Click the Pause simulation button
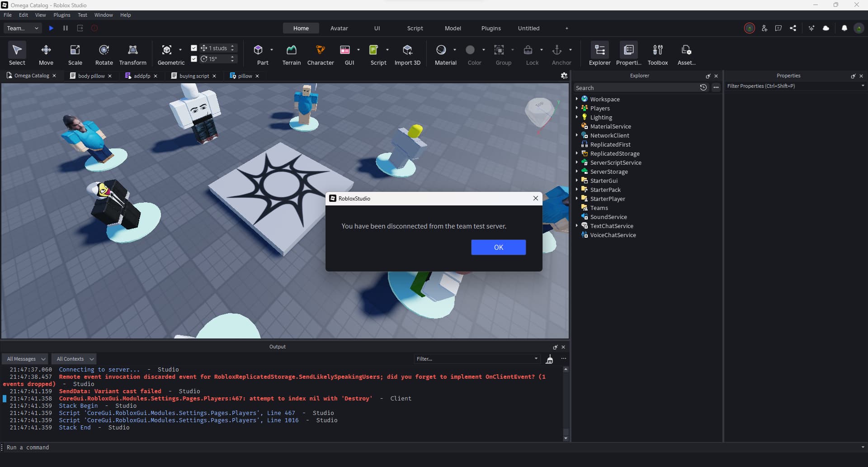Viewport: 868px width, 467px height. (66, 28)
